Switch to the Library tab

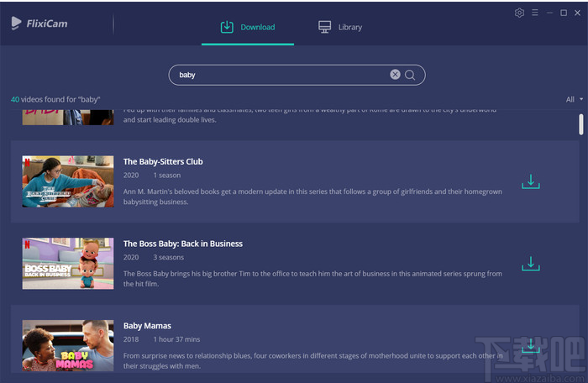point(340,27)
